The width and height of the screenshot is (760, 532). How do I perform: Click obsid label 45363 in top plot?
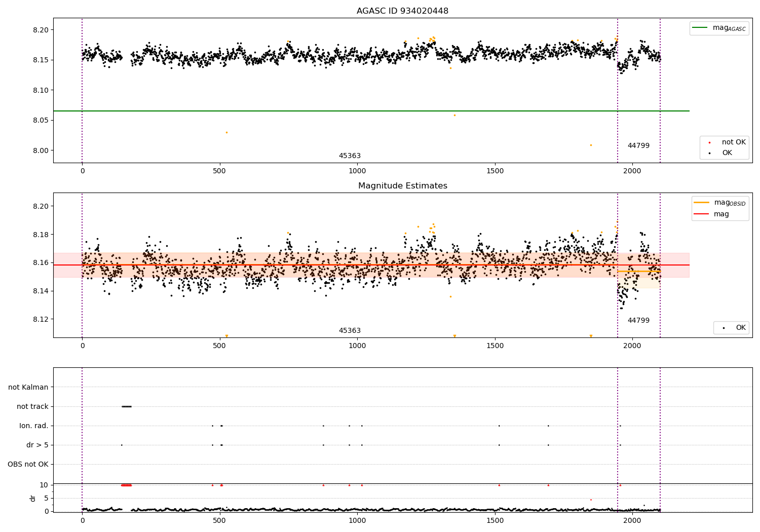pos(350,156)
